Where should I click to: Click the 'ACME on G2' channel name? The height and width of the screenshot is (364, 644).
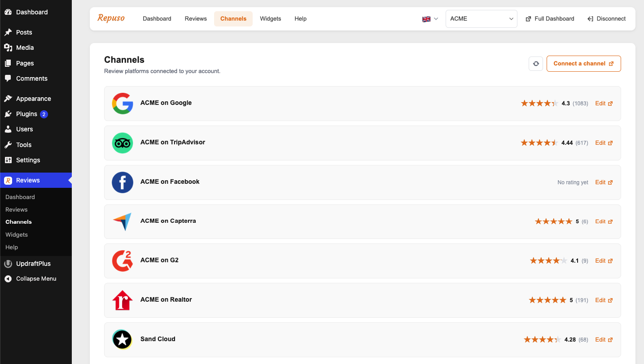point(159,260)
